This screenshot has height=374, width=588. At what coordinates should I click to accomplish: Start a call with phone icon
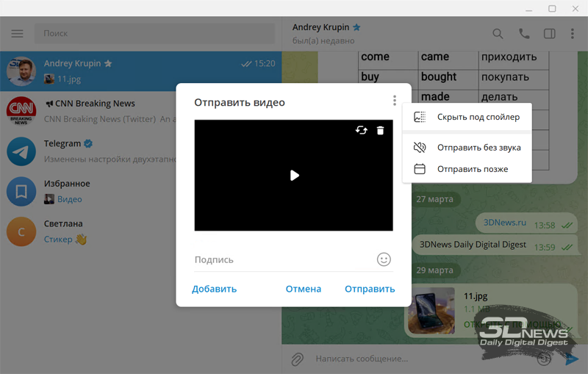tap(524, 34)
